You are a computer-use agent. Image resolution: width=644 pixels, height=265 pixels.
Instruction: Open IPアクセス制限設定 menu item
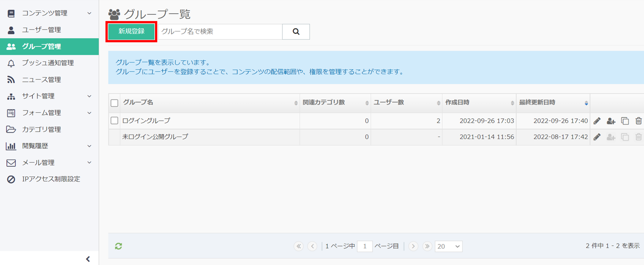point(50,179)
